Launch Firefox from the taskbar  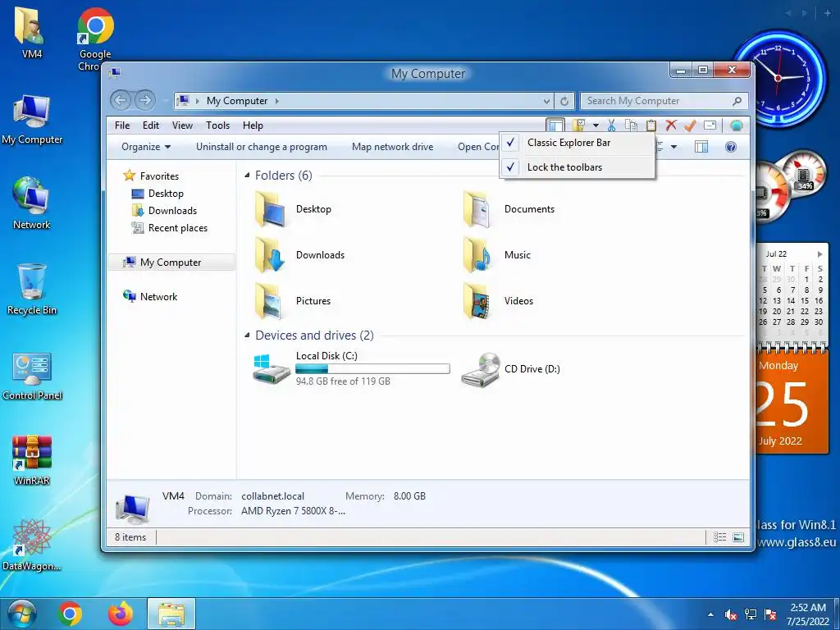(121, 614)
